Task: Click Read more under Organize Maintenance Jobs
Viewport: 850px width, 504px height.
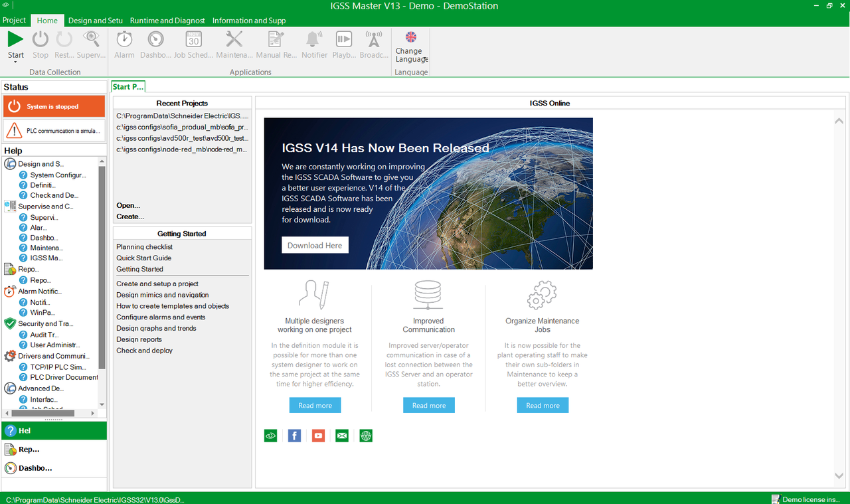Action: click(543, 405)
